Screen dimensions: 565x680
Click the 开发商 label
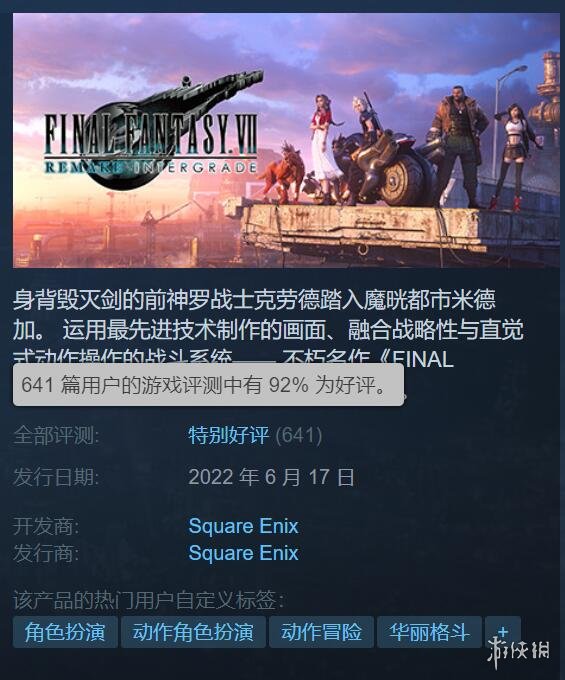pos(46,526)
